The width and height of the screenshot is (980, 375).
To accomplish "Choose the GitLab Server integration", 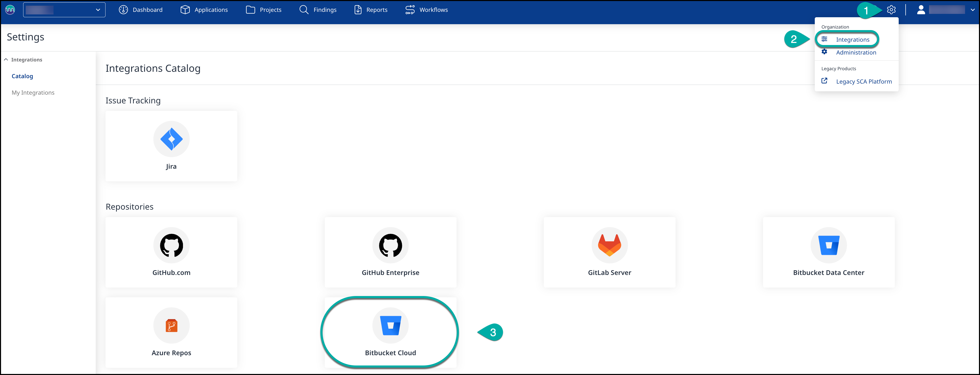I will point(609,252).
